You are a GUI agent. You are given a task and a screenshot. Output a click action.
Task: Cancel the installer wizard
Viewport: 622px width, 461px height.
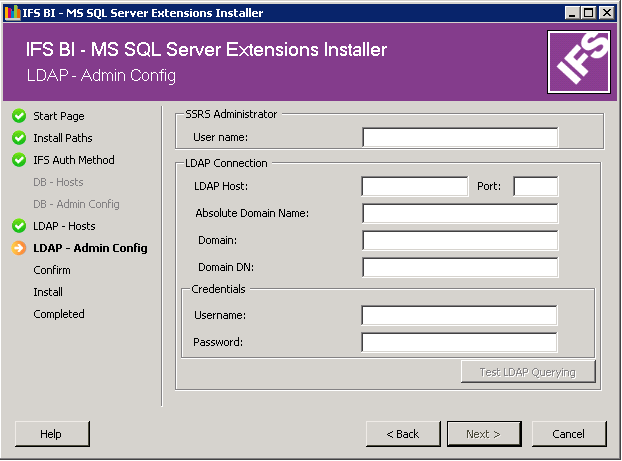tap(569, 434)
